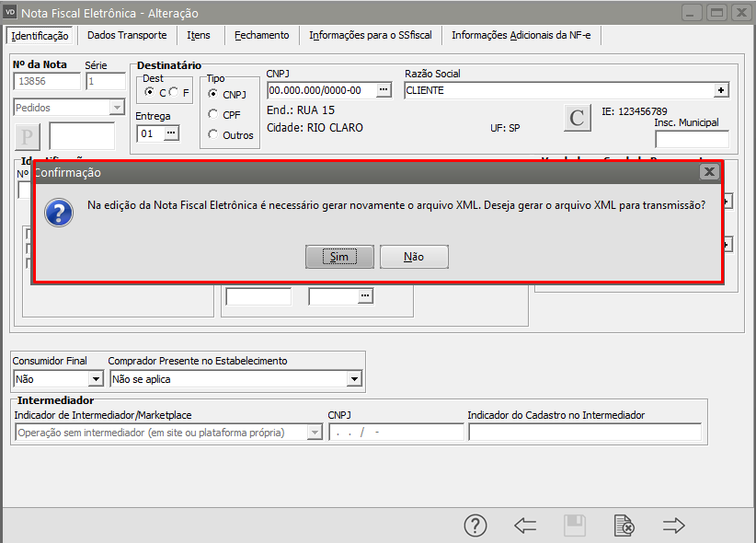Expand the Indicador de Intermediador/Marketplace dropdown
756x543 pixels.
(x=315, y=433)
